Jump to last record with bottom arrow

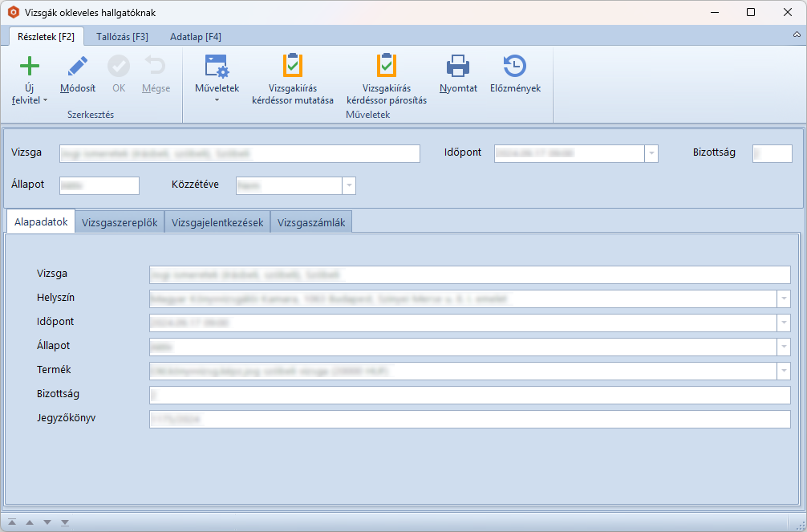tap(65, 522)
